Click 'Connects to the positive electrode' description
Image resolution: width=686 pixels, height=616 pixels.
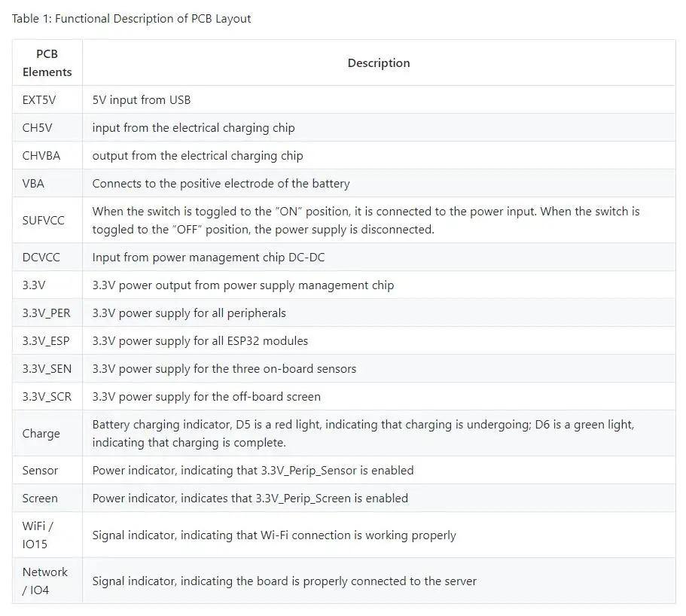pos(221,183)
